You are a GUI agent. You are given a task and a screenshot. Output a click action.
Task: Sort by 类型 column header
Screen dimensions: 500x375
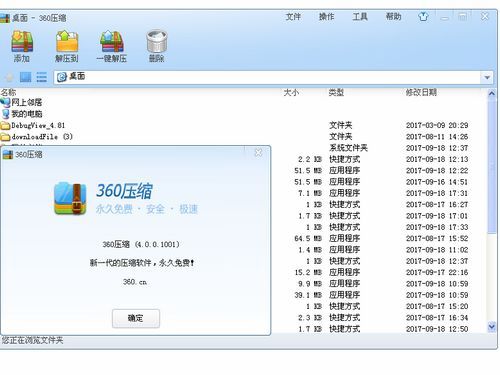336,92
